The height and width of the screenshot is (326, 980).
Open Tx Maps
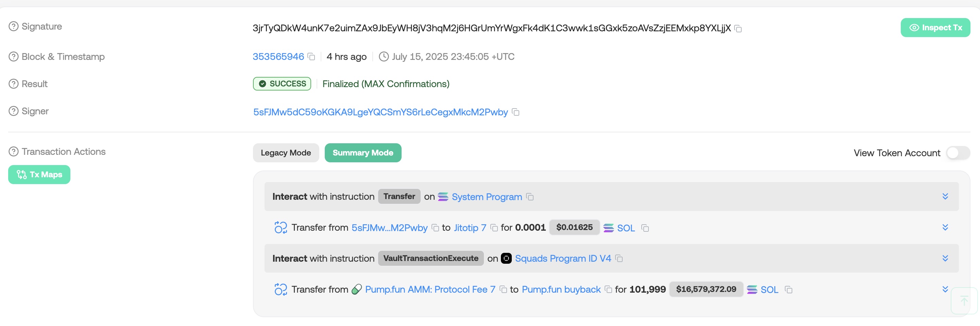point(39,175)
